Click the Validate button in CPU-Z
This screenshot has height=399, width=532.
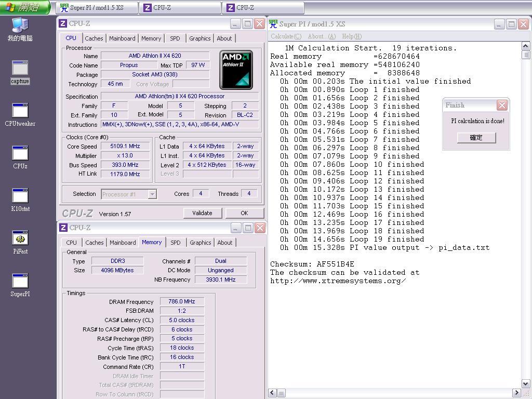tap(203, 213)
